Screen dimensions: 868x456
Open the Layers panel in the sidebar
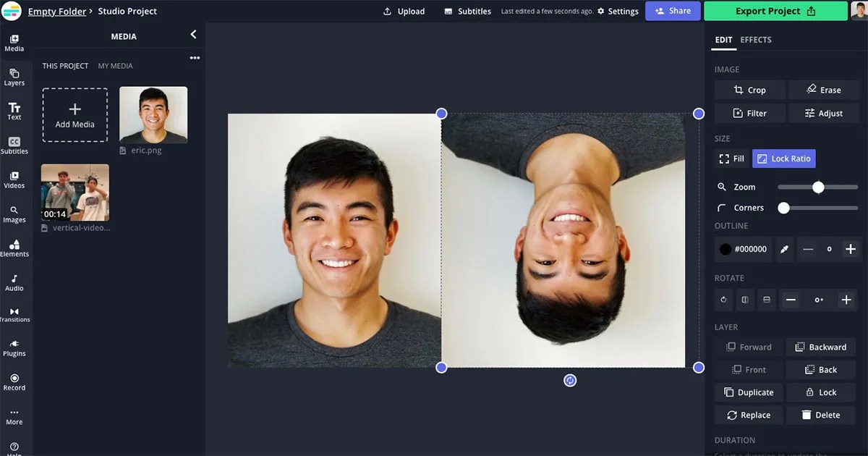14,76
